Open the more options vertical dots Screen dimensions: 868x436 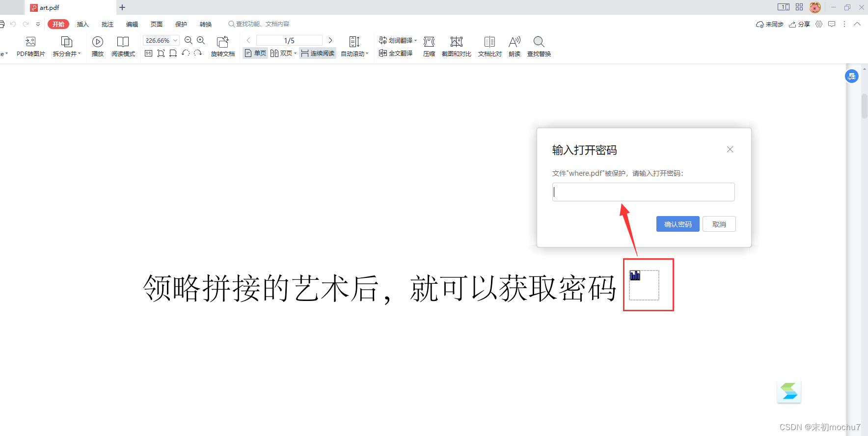coord(844,24)
